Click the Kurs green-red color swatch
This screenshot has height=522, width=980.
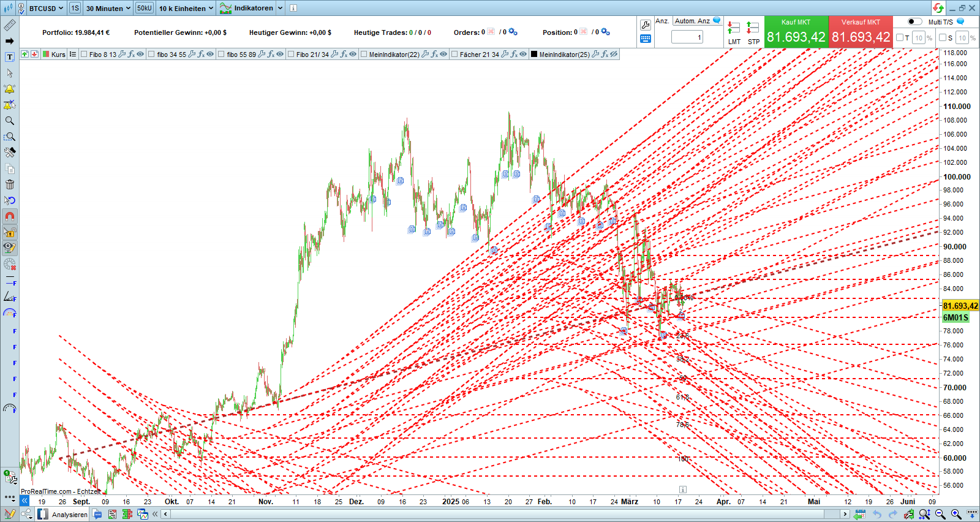pos(46,55)
